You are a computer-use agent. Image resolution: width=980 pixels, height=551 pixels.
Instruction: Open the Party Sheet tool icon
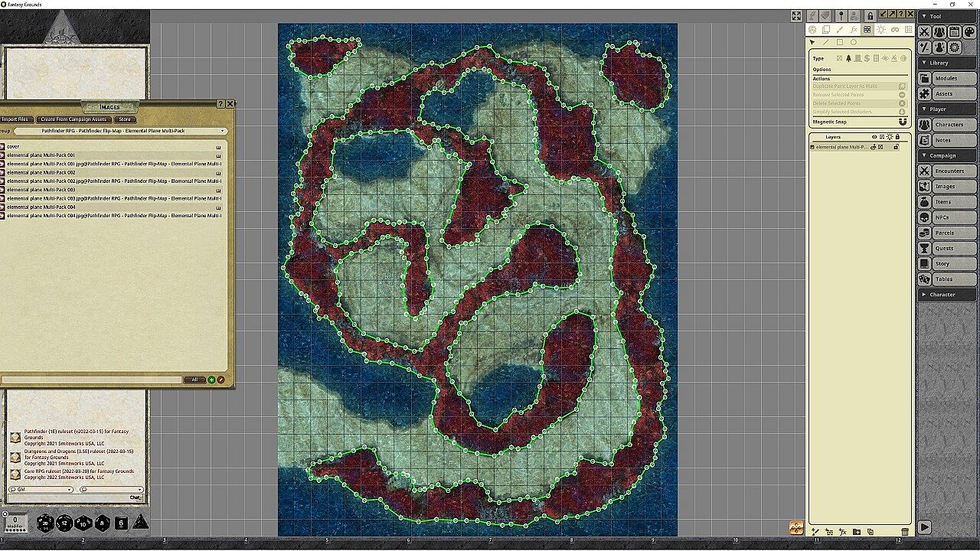tap(939, 32)
